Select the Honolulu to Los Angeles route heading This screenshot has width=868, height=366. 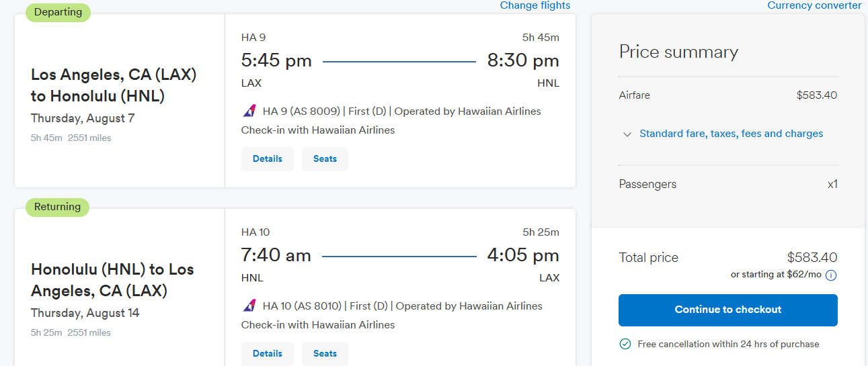coord(112,280)
